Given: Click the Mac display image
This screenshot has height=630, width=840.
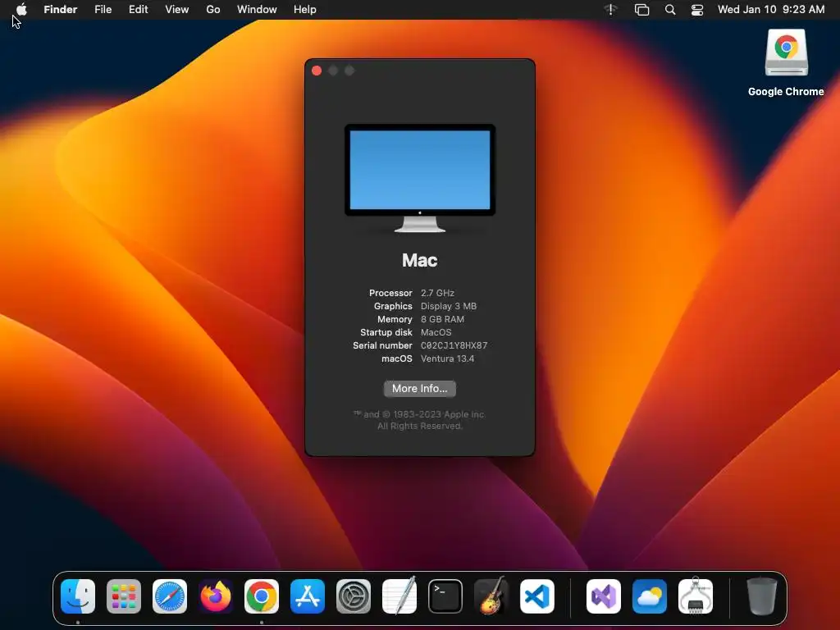Looking at the screenshot, I should pos(419,178).
